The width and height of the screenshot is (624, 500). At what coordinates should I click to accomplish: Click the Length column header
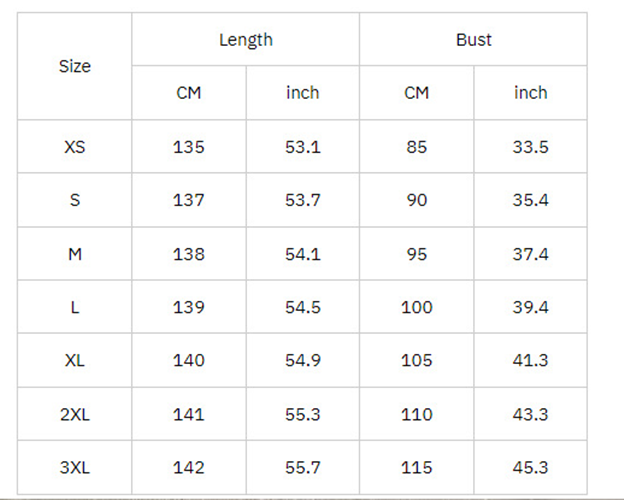246,40
